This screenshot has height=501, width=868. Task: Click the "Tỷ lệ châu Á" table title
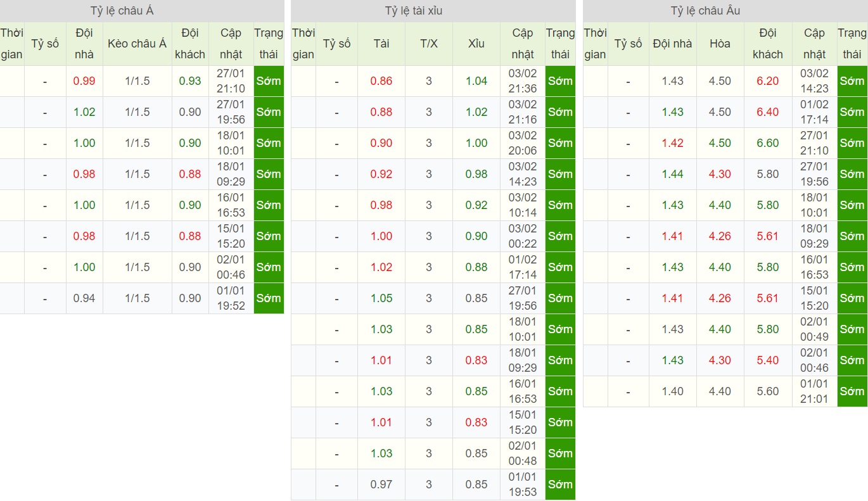click(122, 11)
